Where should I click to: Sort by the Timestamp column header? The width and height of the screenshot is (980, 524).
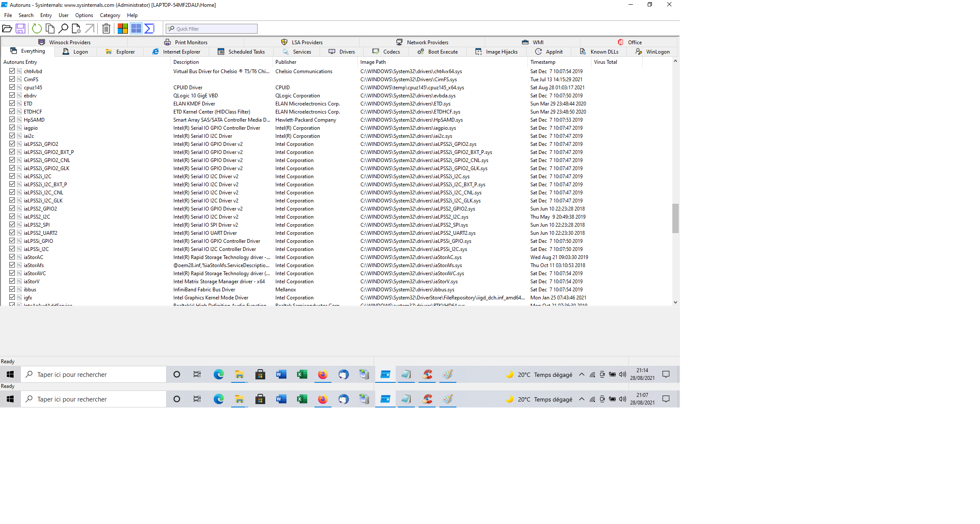(559, 62)
